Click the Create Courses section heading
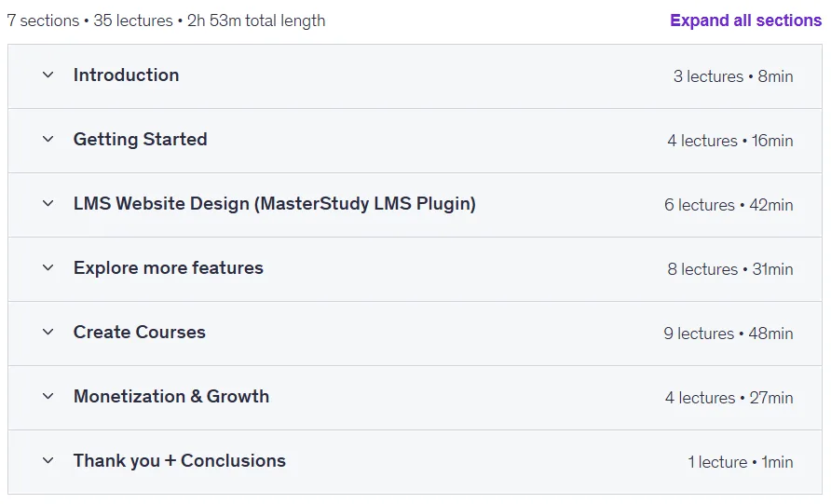The height and width of the screenshot is (504, 831). tap(140, 333)
